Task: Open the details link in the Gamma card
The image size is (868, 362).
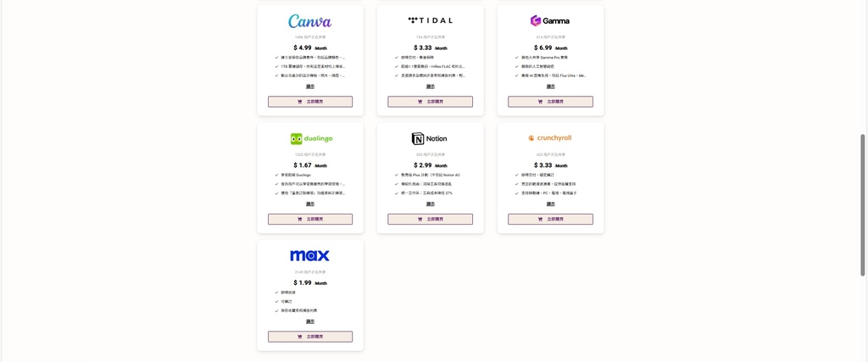Action: tap(550, 86)
